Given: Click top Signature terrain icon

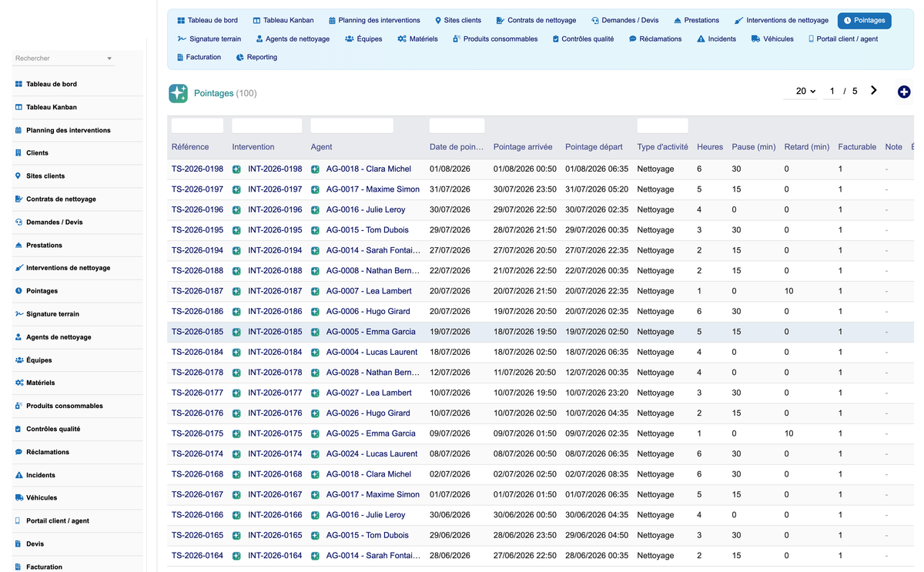Looking at the screenshot, I should tap(182, 38).
